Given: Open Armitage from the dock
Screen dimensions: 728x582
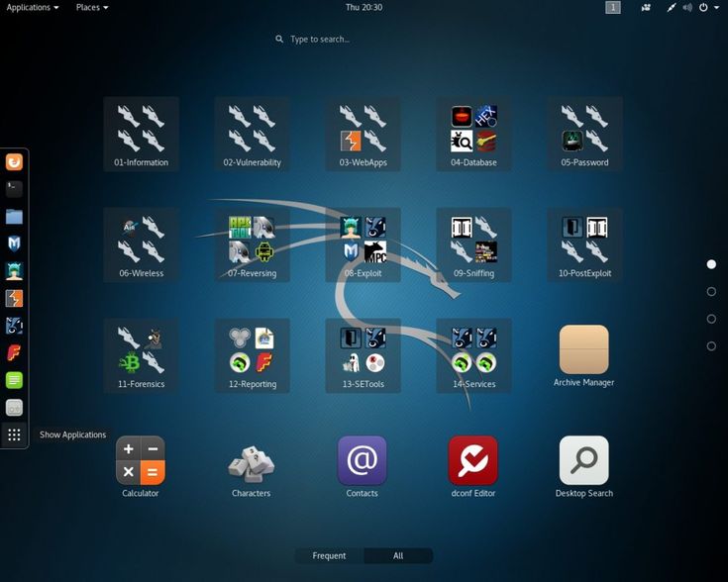Looking at the screenshot, I should pyautogui.click(x=14, y=271).
